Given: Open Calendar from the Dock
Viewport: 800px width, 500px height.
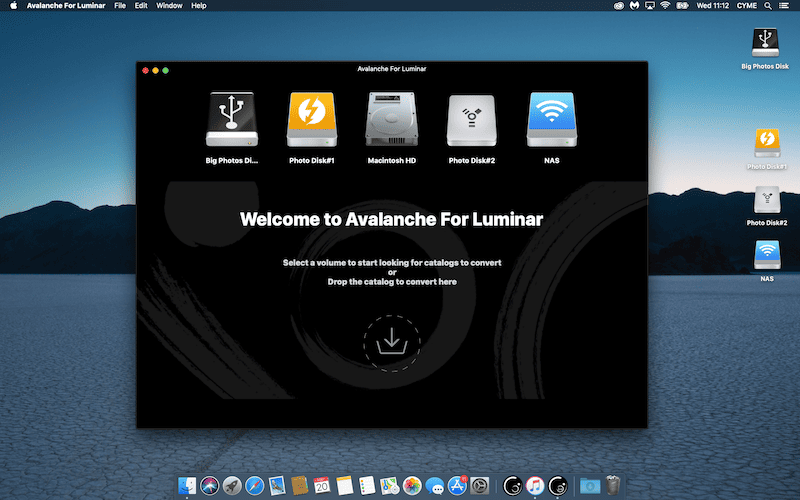Looking at the screenshot, I should coord(322,485).
